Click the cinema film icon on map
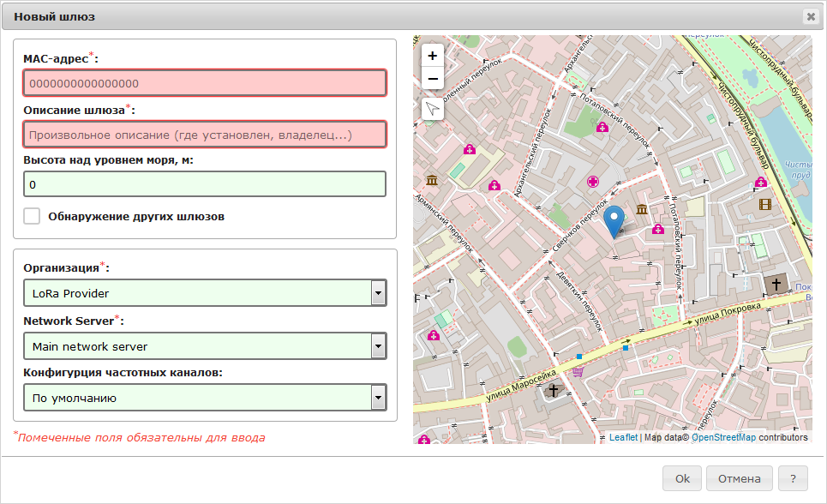This screenshot has height=504, width=827. (x=764, y=204)
